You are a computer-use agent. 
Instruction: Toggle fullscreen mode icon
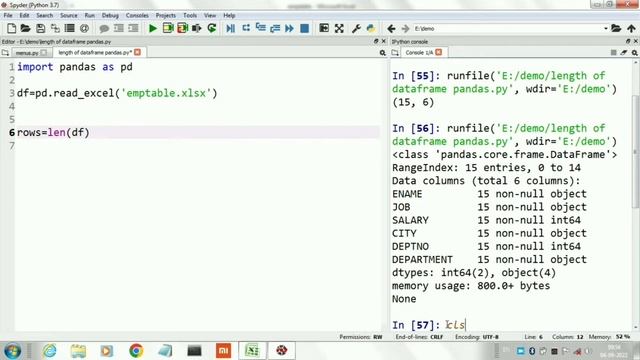pos(339,28)
